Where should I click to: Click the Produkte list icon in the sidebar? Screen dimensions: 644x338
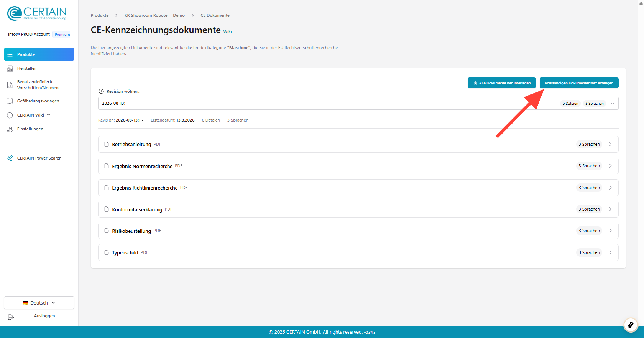click(x=10, y=54)
